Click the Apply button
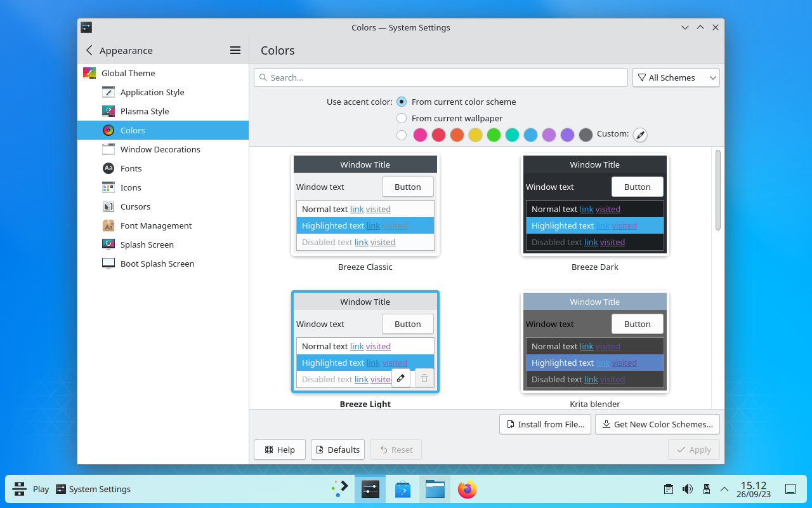This screenshot has height=508, width=812. tap(694, 450)
